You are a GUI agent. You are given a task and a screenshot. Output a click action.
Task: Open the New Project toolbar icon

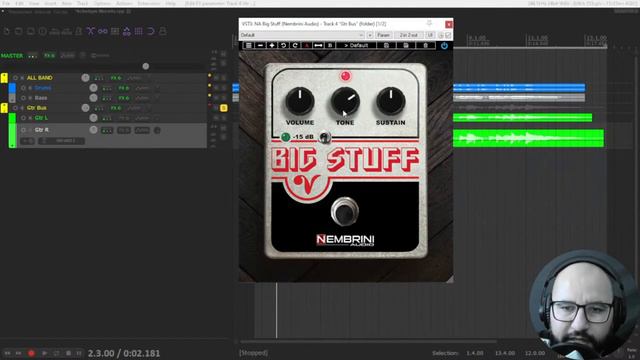tap(7, 31)
